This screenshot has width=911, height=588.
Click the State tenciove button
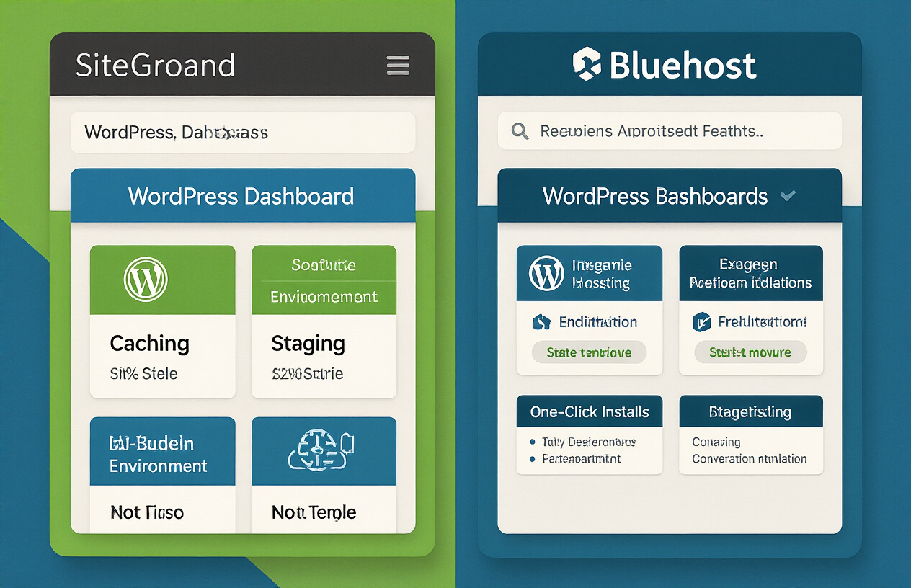tap(589, 352)
